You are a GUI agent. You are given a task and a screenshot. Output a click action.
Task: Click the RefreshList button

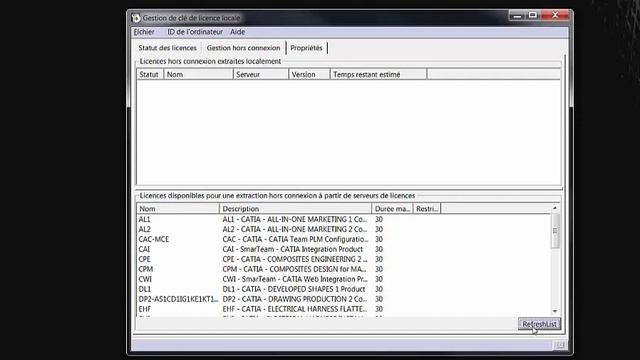point(539,324)
